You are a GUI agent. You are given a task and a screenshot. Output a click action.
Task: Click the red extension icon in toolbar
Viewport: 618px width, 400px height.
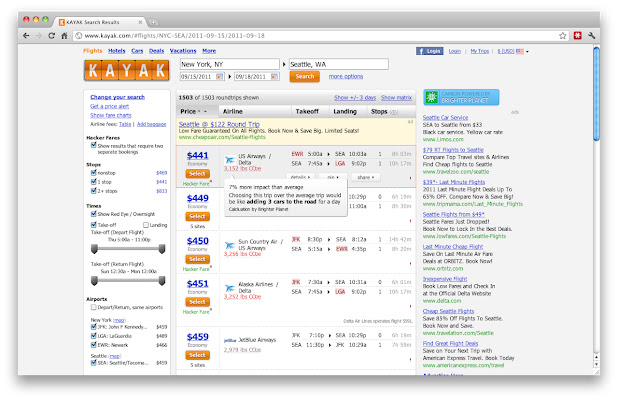pyautogui.click(x=577, y=36)
